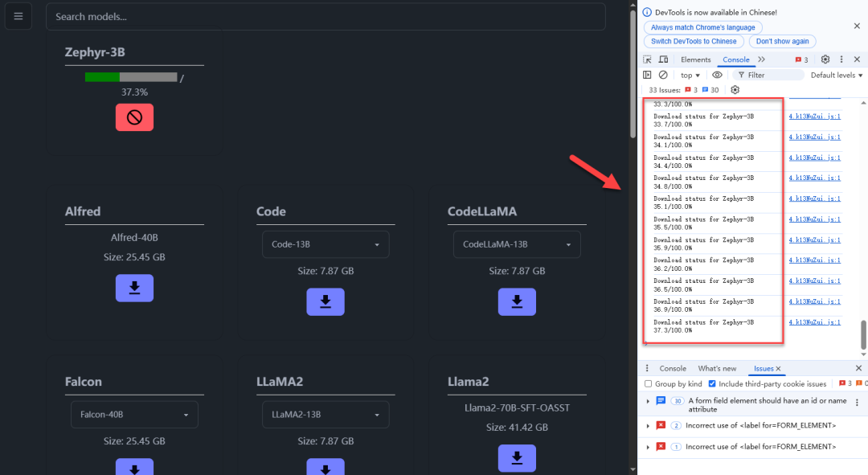The image size is (868, 475).
Task: Create a live expression with the eye icon
Action: point(718,75)
